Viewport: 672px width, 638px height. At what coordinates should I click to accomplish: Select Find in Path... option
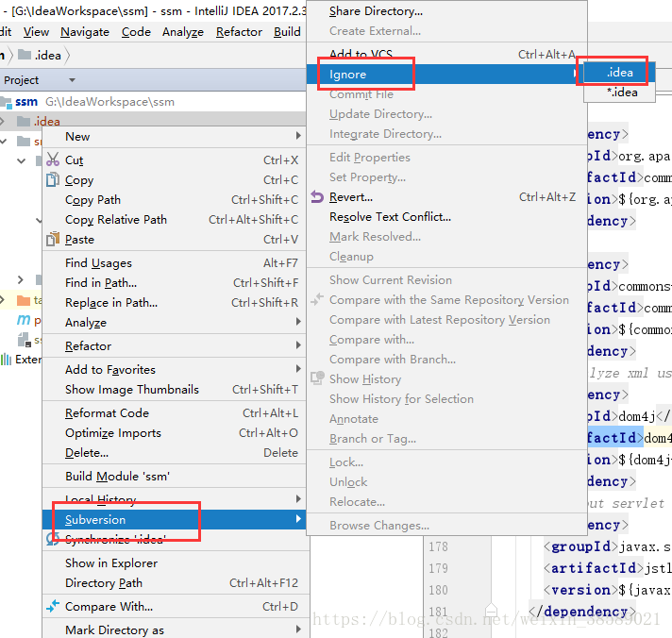pos(174,283)
